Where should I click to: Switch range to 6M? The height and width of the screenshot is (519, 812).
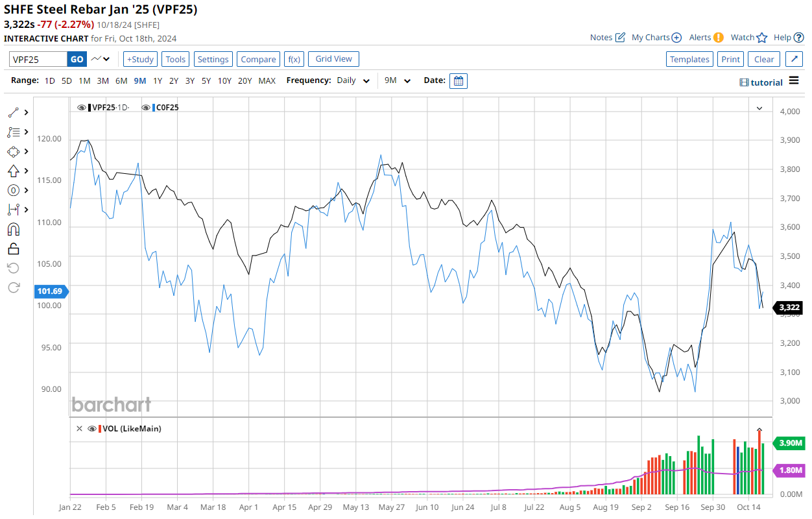pyautogui.click(x=121, y=81)
